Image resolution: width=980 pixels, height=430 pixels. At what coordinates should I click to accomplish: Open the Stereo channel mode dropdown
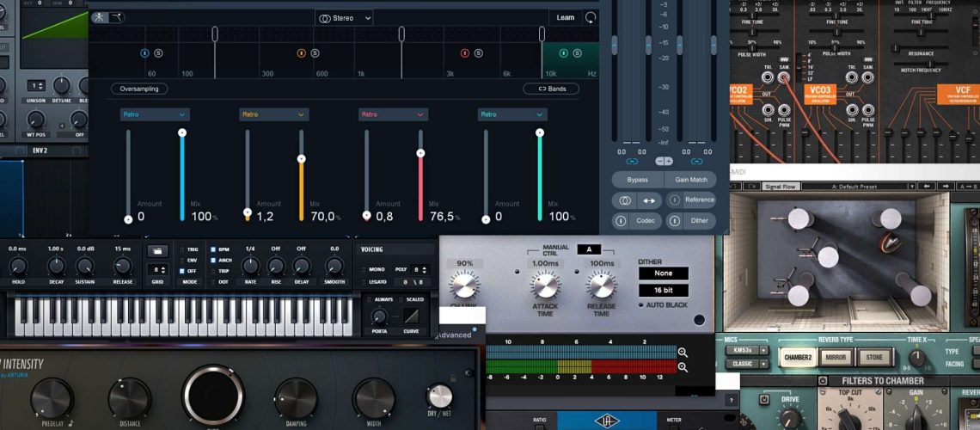tap(344, 18)
